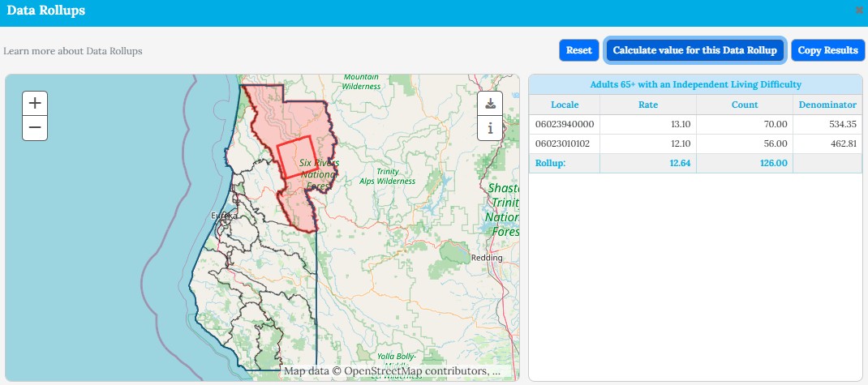Calculate value for this Data Rollup
Screen dimensions: 868x385
coord(695,50)
